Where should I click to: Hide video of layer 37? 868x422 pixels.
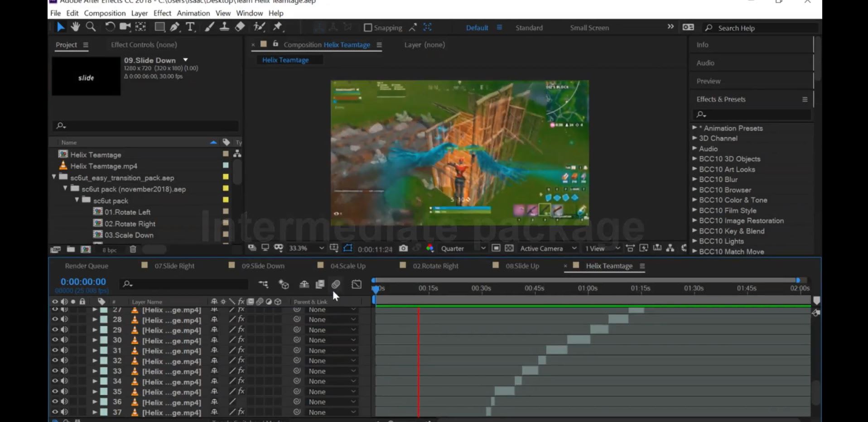(x=55, y=412)
